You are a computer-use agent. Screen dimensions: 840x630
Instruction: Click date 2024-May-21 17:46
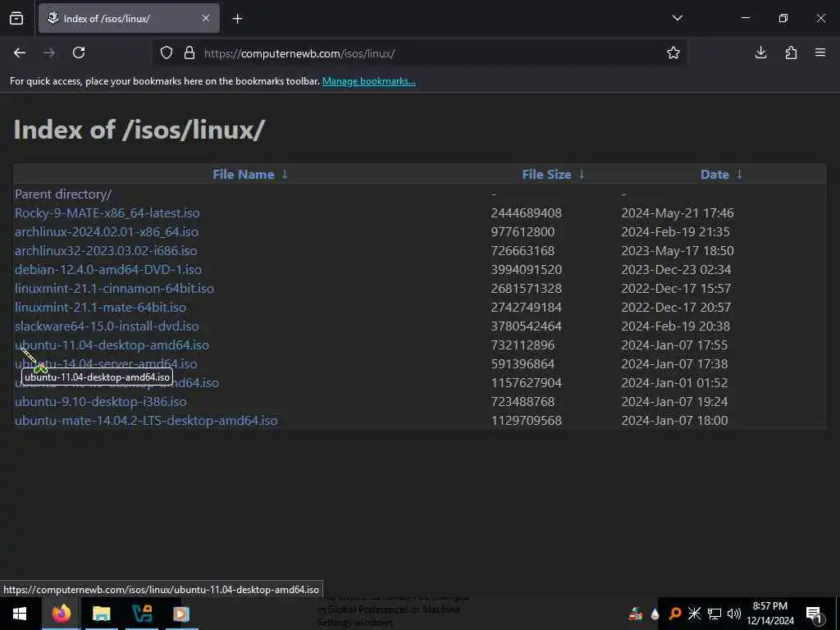[678, 212]
